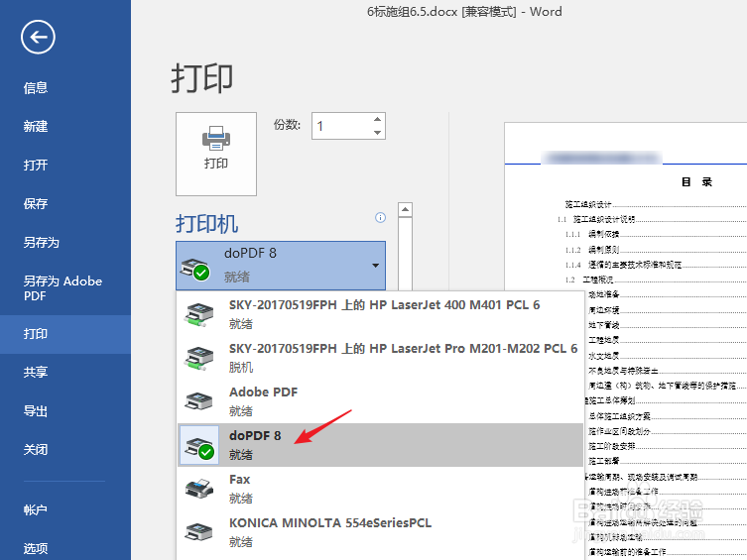Select Adobe PDF printer entry
Viewport: 747px width, 560px height.
[380, 401]
